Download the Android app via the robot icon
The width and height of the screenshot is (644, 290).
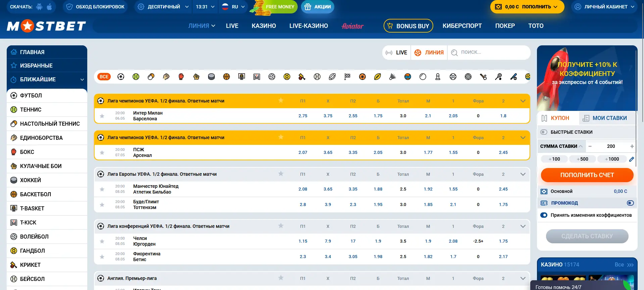pos(39,7)
